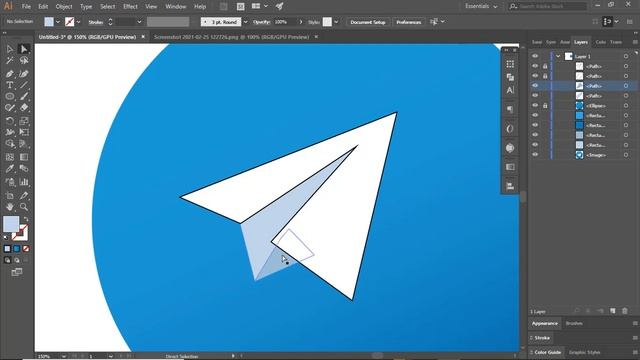Select the Line Segment tool

24,85
